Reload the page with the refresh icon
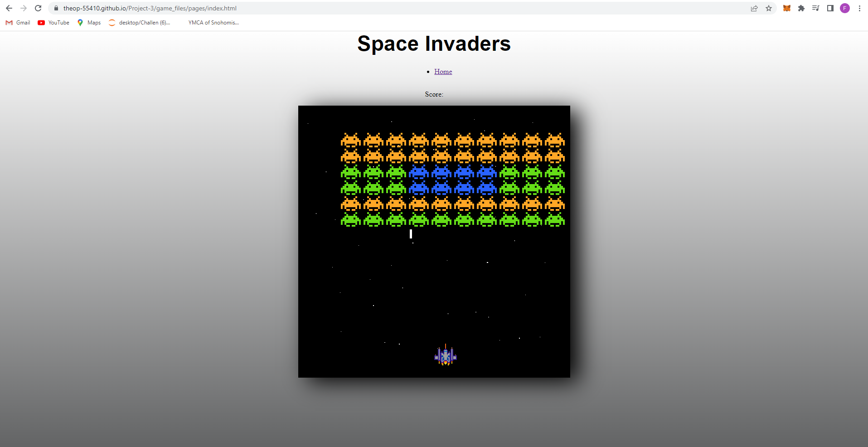The height and width of the screenshot is (447, 868). (x=38, y=8)
